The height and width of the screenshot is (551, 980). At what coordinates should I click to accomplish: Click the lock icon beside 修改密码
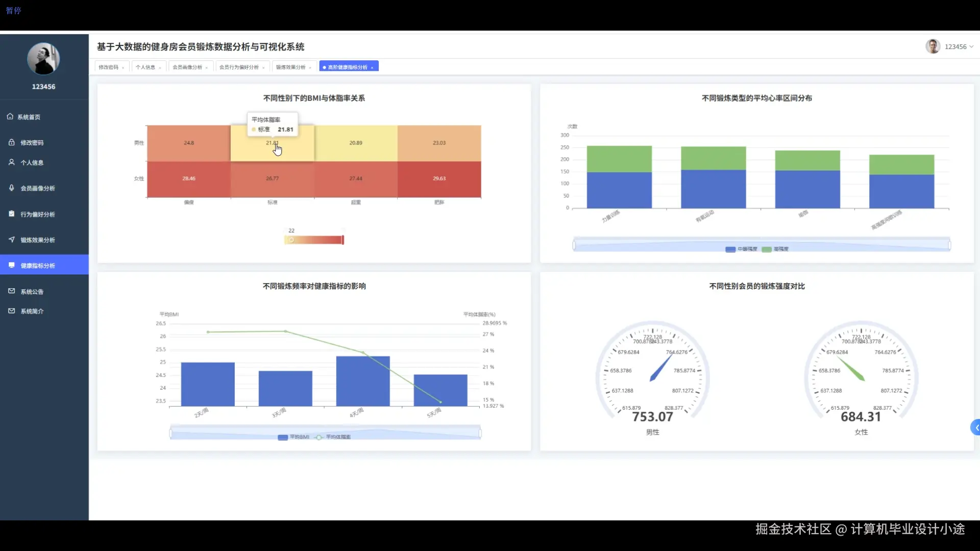[x=11, y=142]
